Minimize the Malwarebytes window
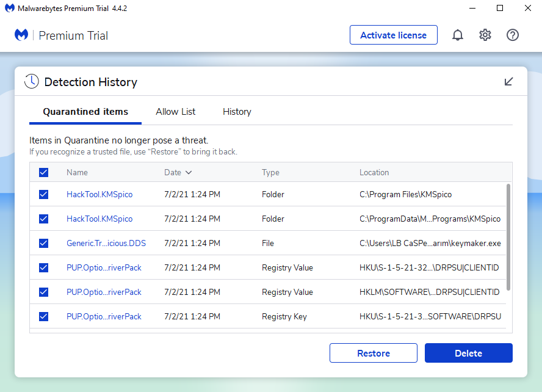This screenshot has width=542, height=392. (472, 8)
